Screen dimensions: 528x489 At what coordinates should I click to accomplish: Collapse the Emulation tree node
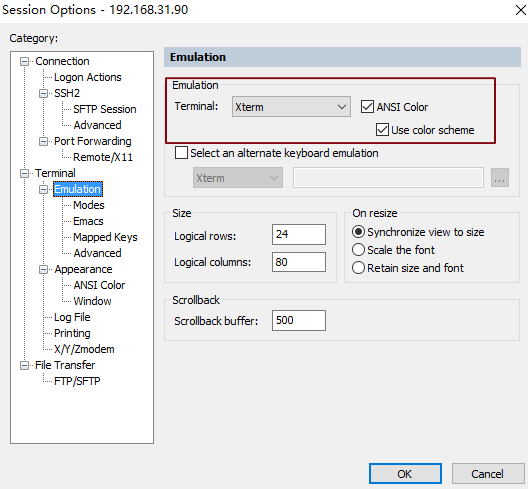[x=43, y=189]
